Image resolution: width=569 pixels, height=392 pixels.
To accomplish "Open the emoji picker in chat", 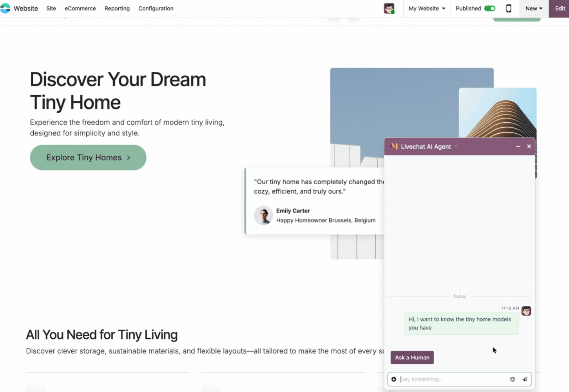I will tap(513, 379).
